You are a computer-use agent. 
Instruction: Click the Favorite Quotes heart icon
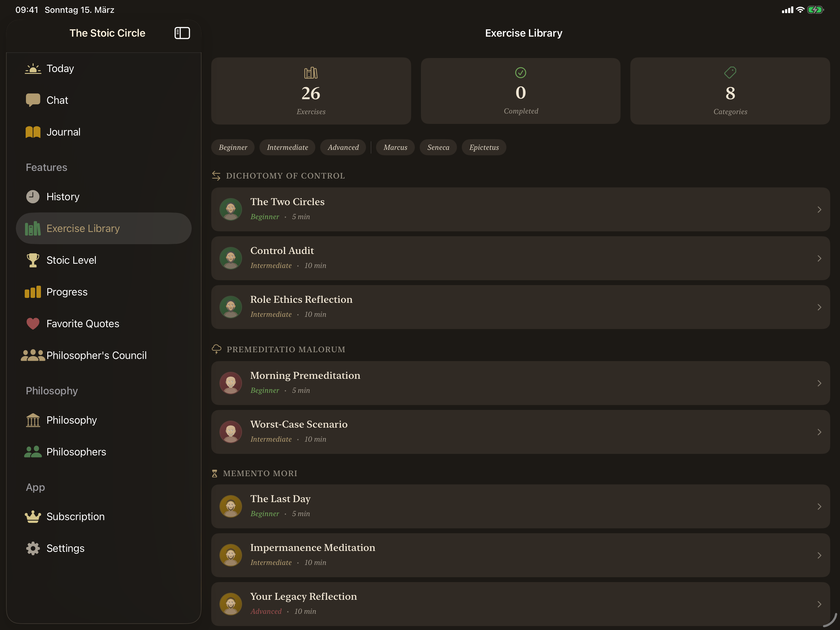[33, 324]
